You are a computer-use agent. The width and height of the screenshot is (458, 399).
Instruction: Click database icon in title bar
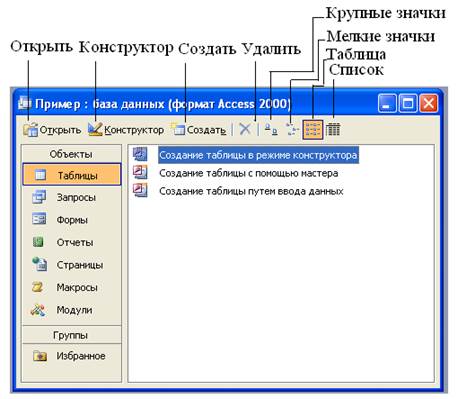tap(25, 103)
